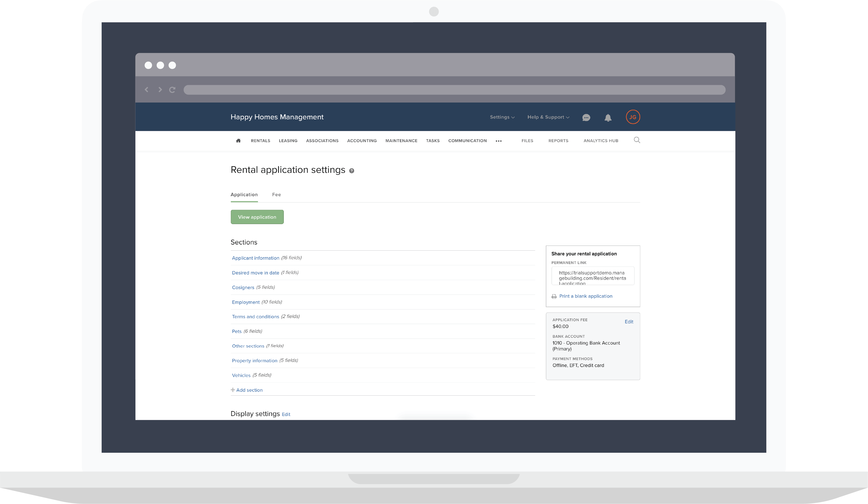Open the Accounting menu item
This screenshot has height=504, width=868.
362,140
